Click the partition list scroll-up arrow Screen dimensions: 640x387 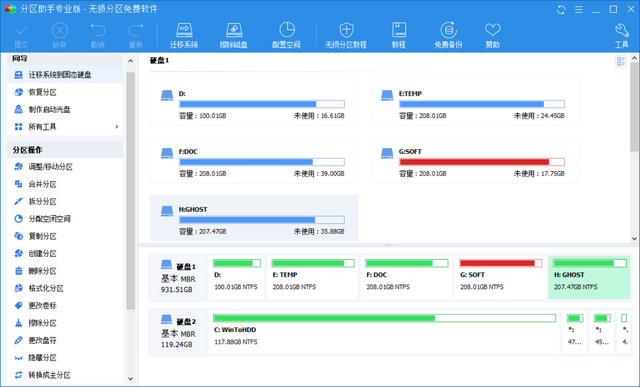[x=634, y=58]
